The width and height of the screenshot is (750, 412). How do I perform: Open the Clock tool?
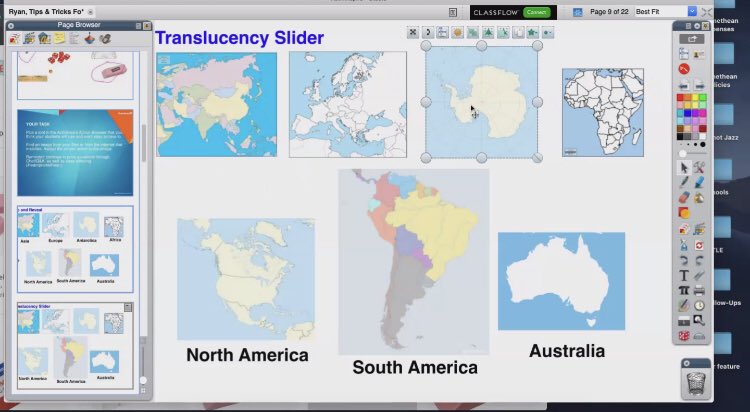pyautogui.click(x=699, y=305)
